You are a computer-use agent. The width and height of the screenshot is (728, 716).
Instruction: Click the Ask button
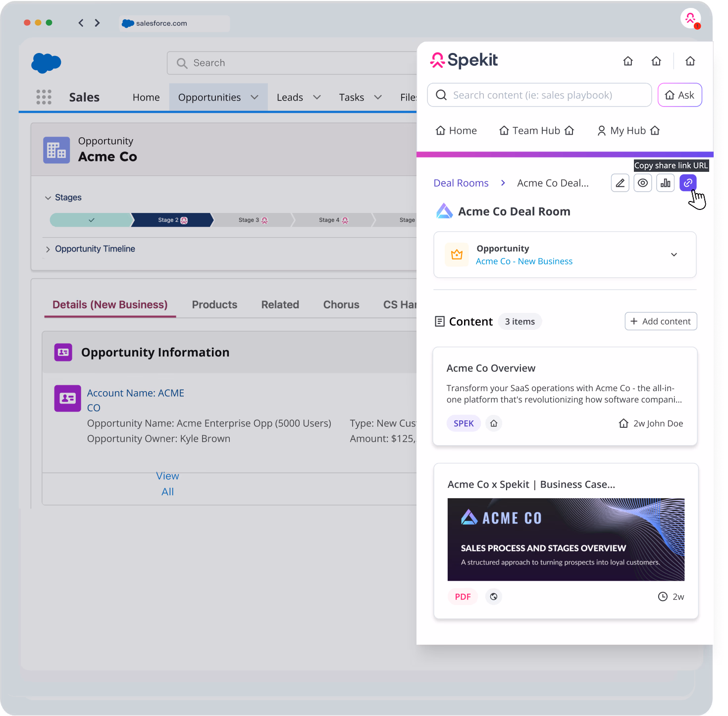tap(679, 95)
